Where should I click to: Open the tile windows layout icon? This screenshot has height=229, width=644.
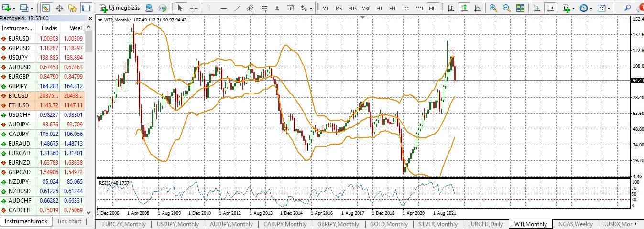point(520,8)
